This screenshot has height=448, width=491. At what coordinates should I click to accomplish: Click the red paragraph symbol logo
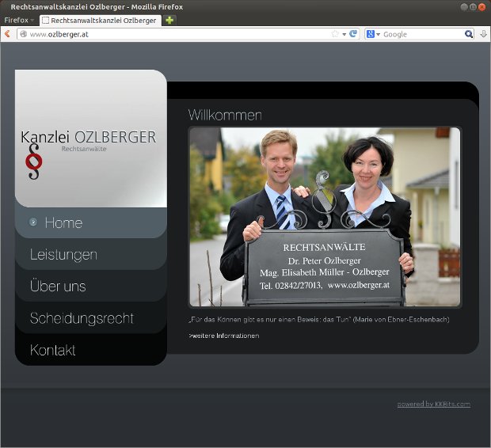click(x=34, y=161)
